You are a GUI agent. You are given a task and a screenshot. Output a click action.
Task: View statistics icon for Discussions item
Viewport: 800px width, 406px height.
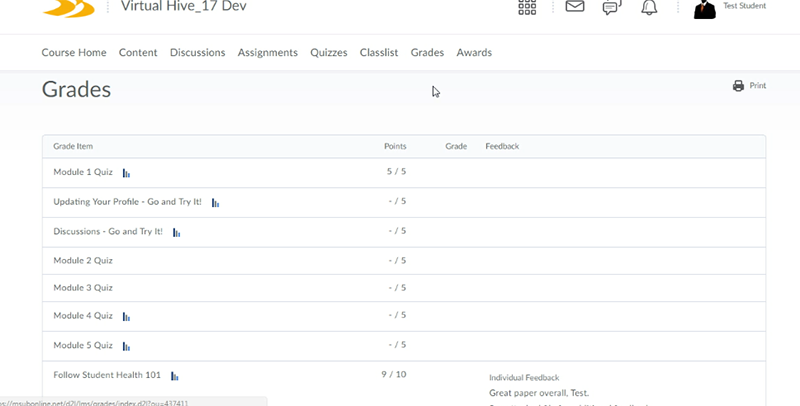[x=176, y=233]
